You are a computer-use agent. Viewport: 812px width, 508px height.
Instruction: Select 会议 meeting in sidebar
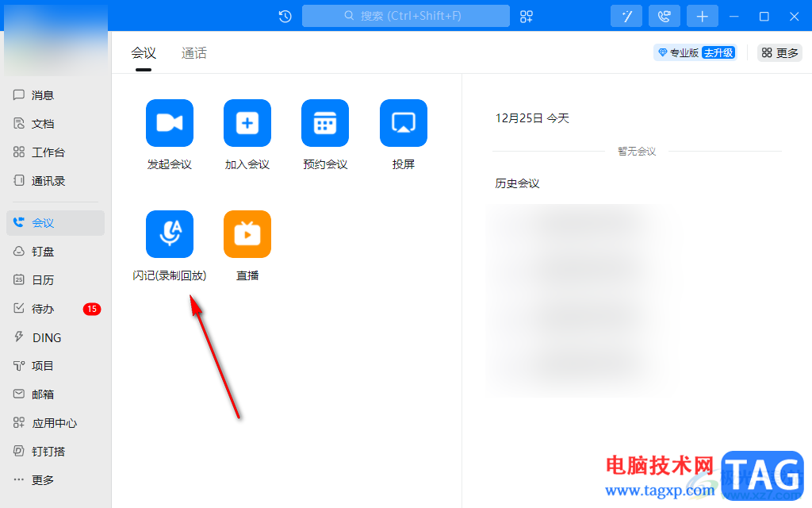click(56, 223)
